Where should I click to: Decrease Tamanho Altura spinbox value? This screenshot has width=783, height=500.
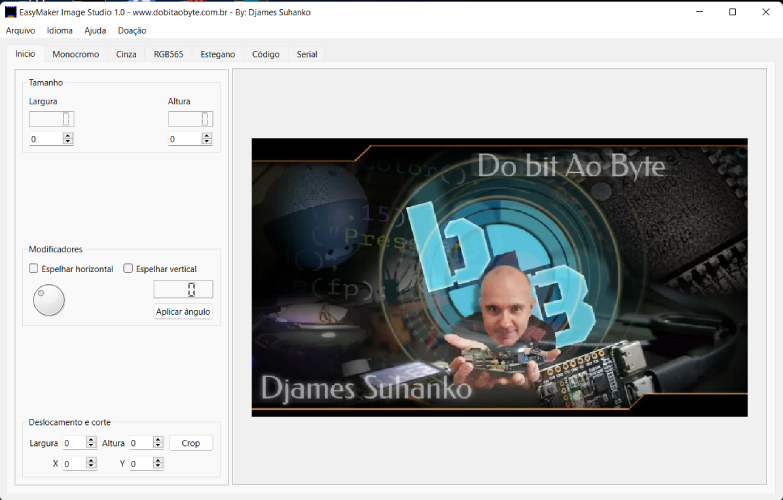pyautogui.click(x=207, y=142)
